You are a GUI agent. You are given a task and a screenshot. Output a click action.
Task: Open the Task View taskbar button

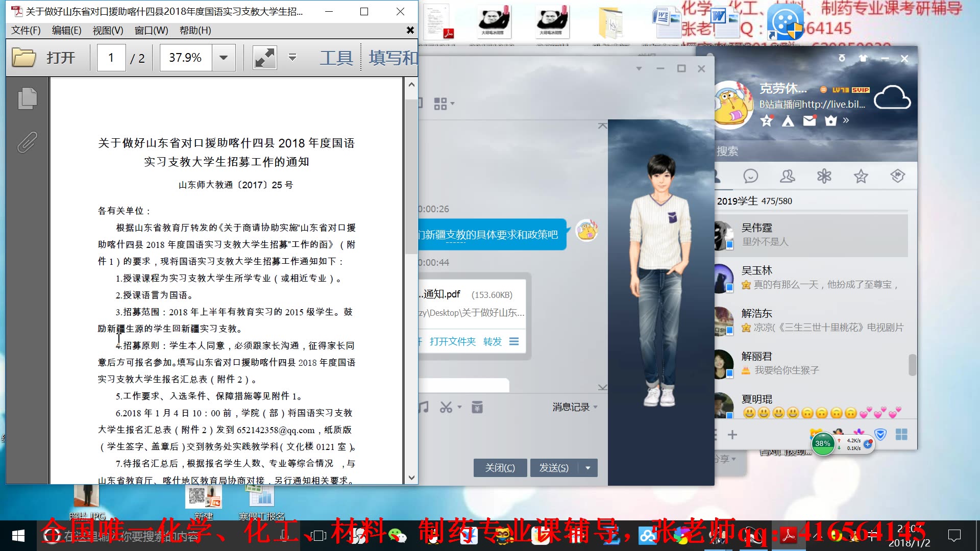[318, 536]
